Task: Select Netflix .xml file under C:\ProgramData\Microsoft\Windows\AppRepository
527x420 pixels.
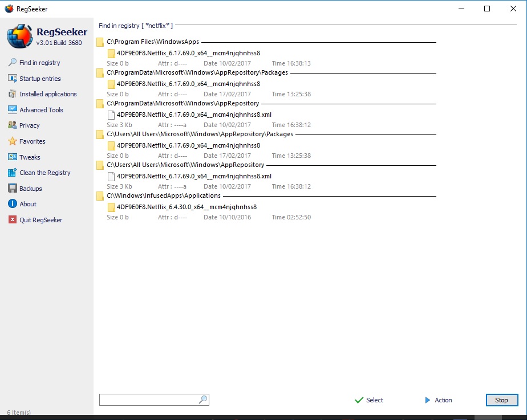Action: 194,115
